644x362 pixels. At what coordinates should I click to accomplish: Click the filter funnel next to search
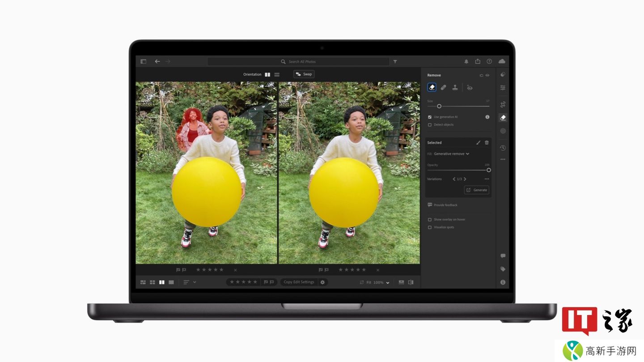(395, 61)
